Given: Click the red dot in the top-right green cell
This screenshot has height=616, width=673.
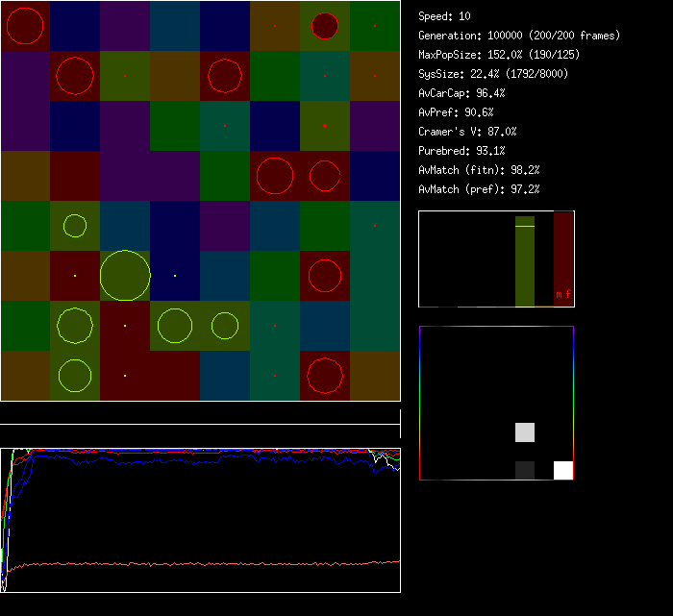Looking at the screenshot, I should coord(375,26).
